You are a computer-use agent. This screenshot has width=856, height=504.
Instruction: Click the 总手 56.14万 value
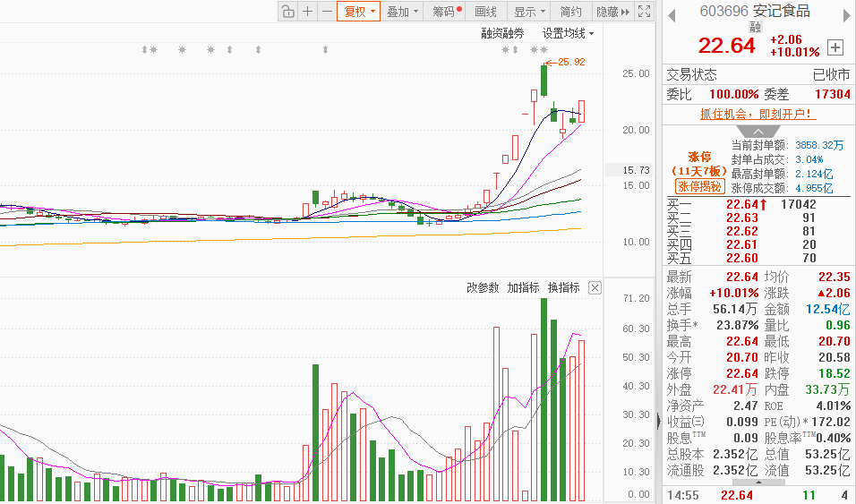(735, 309)
